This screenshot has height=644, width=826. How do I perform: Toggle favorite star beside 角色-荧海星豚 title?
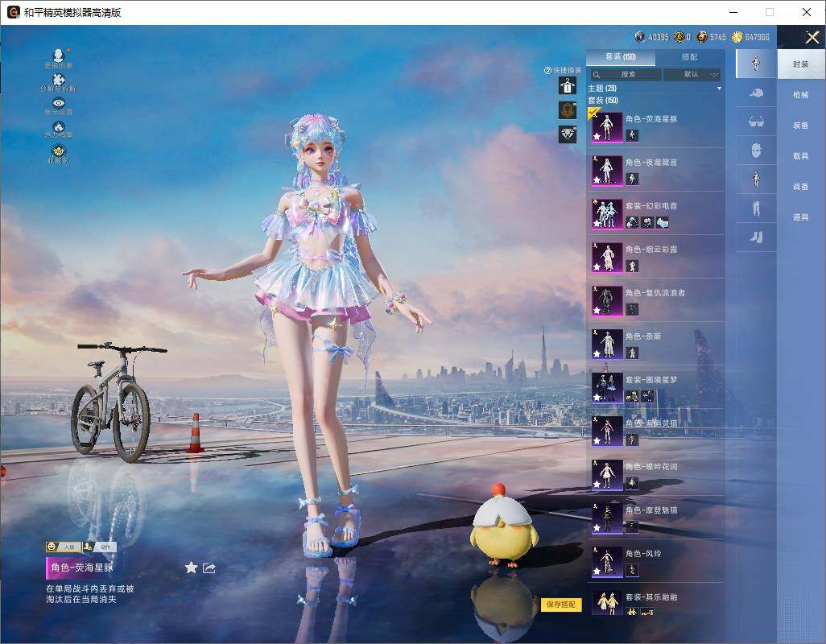(x=192, y=568)
